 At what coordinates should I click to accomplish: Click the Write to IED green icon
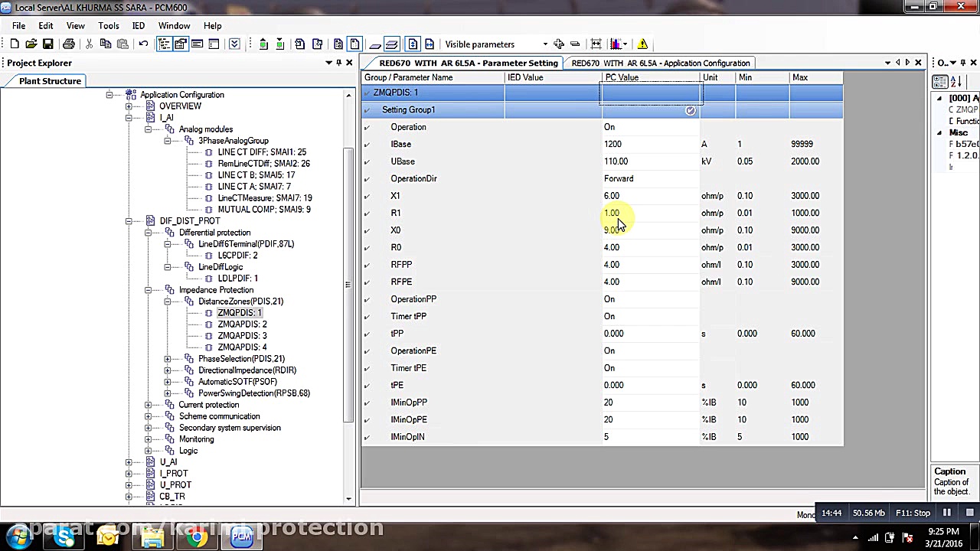point(280,44)
